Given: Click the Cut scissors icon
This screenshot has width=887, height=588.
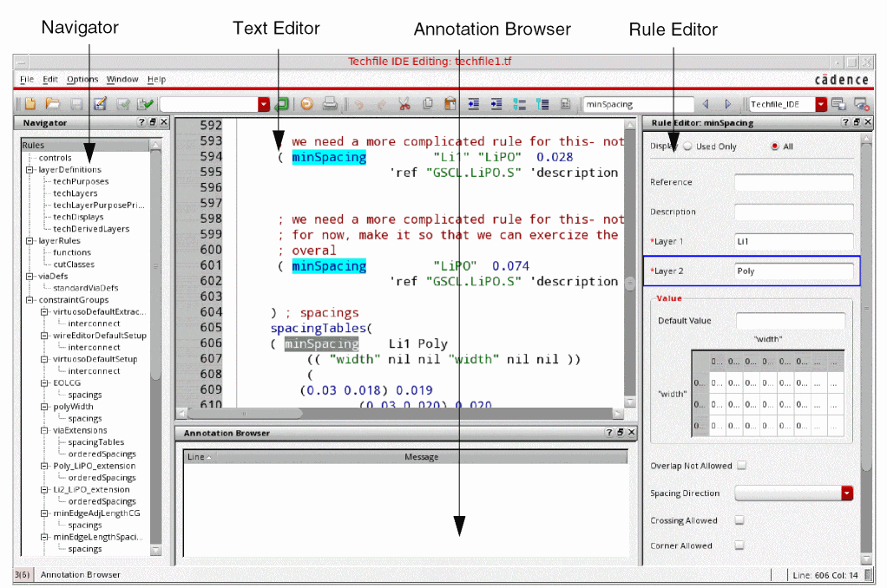Looking at the screenshot, I should point(404,104).
